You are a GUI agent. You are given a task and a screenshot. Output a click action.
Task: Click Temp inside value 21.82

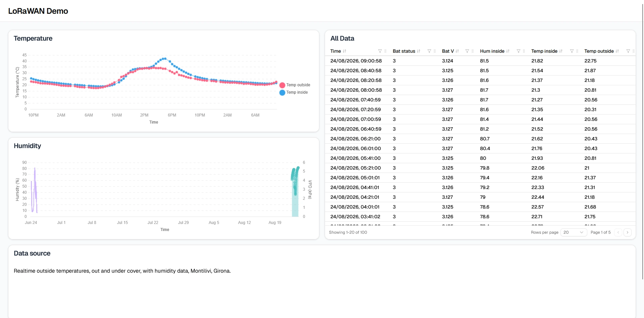[537, 61]
